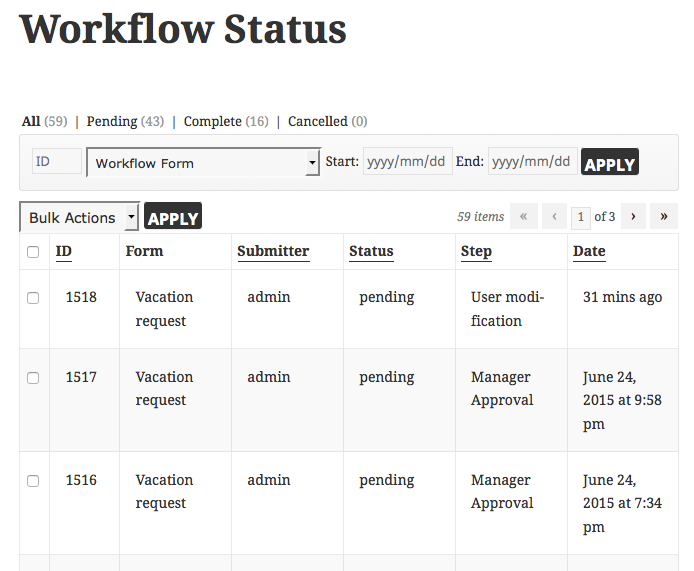694x571 pixels.
Task: Click the ID search field
Action: [x=57, y=162]
